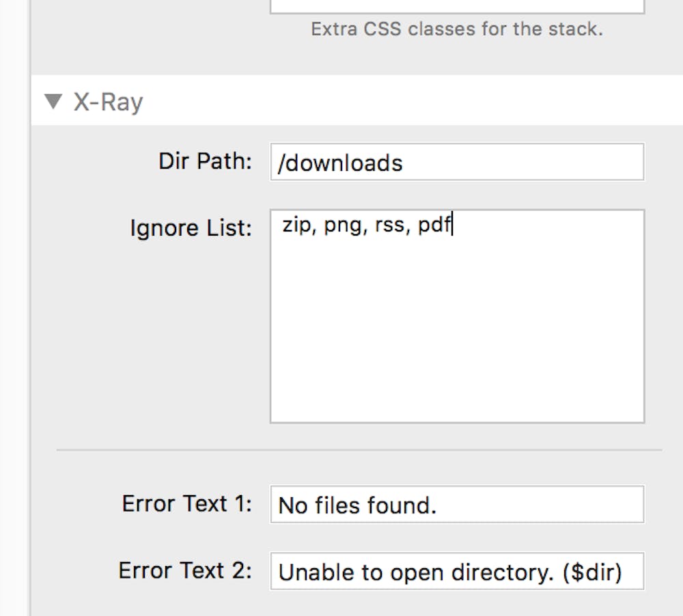
Task: Click the X-Ray section header title
Action: pos(108,102)
